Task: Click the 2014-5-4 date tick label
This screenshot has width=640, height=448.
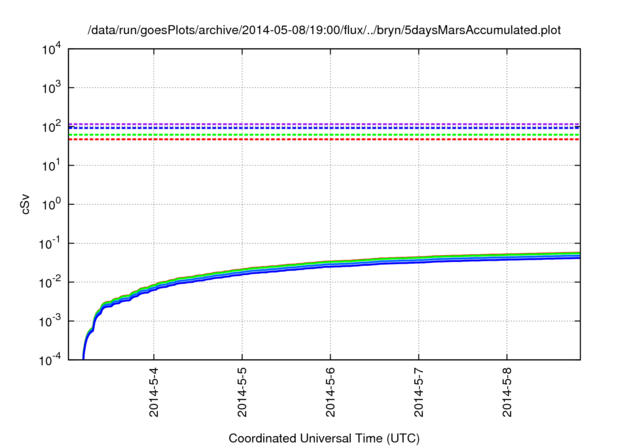Action: point(154,392)
